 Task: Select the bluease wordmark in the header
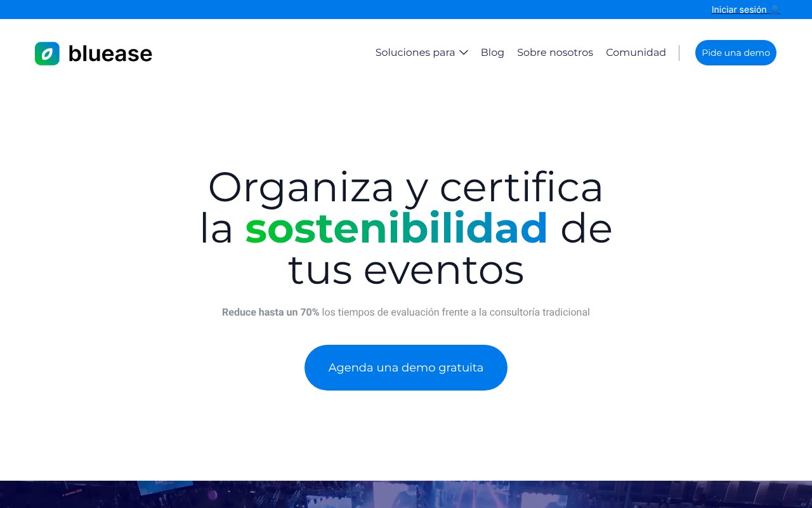tap(110, 53)
